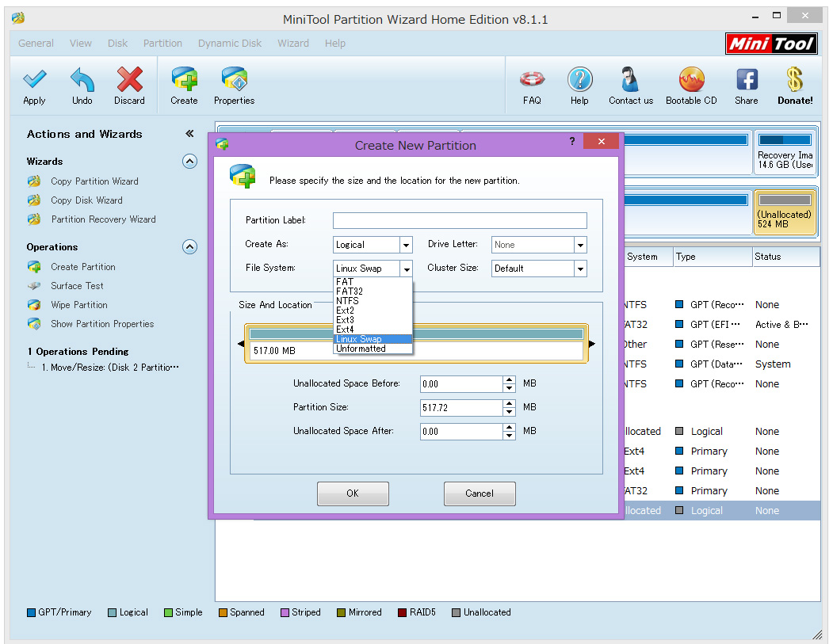Open the Help menu
The width and height of the screenshot is (833, 644).
tap(335, 44)
